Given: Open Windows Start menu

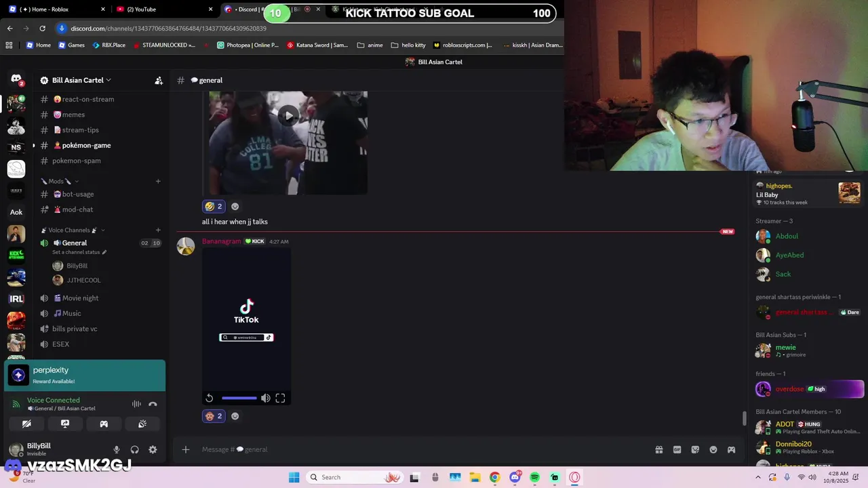Looking at the screenshot, I should (294, 477).
